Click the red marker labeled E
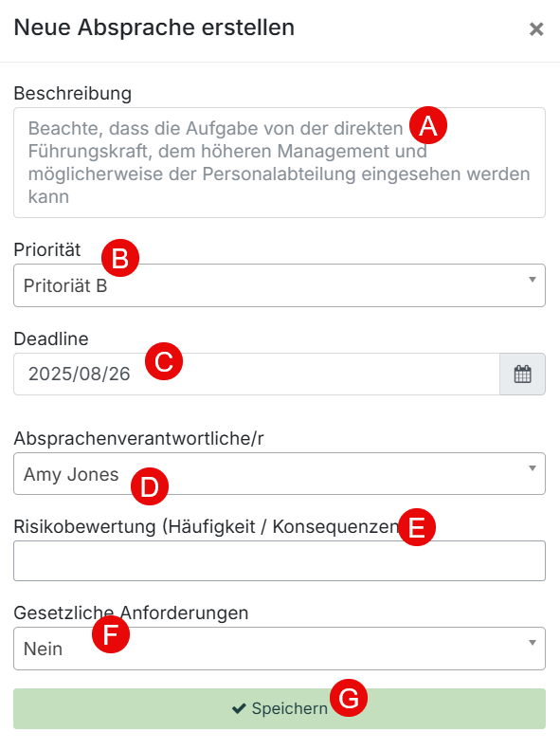 [417, 527]
